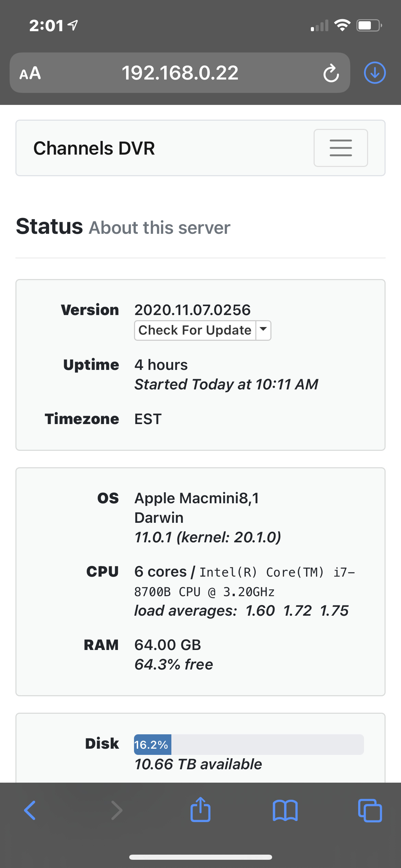Expand the Channels DVR hamburger menu

[x=341, y=148]
